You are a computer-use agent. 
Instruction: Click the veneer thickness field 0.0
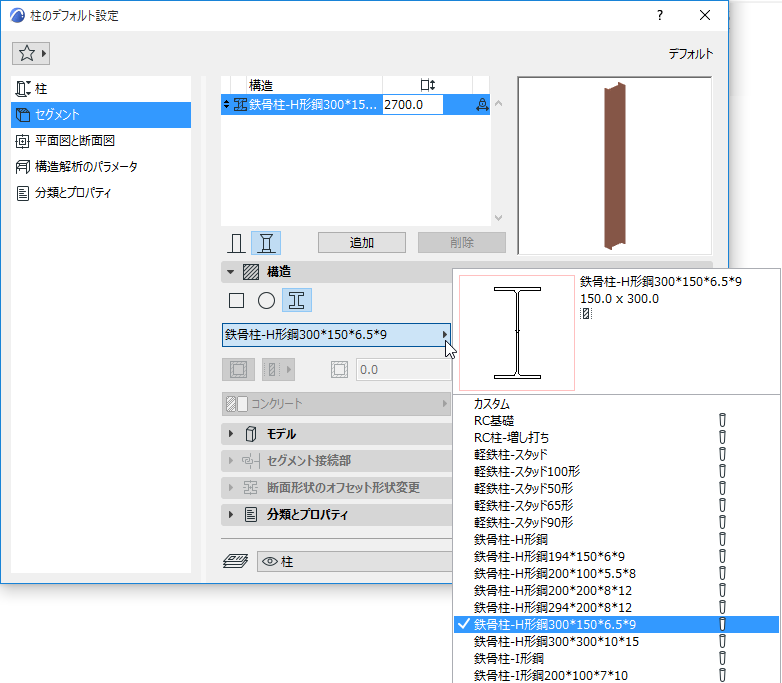point(403,370)
